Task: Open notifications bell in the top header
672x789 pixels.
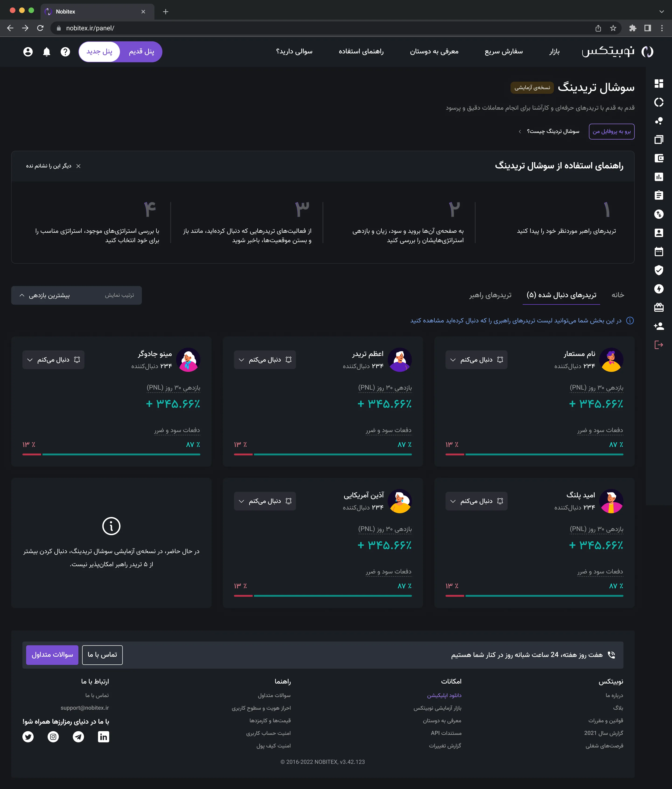Action: pos(46,52)
